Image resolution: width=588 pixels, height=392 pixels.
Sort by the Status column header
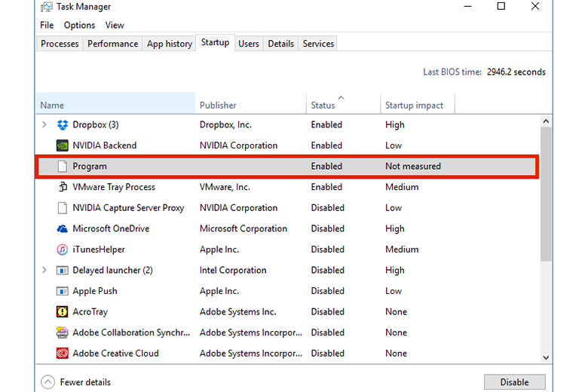323,106
